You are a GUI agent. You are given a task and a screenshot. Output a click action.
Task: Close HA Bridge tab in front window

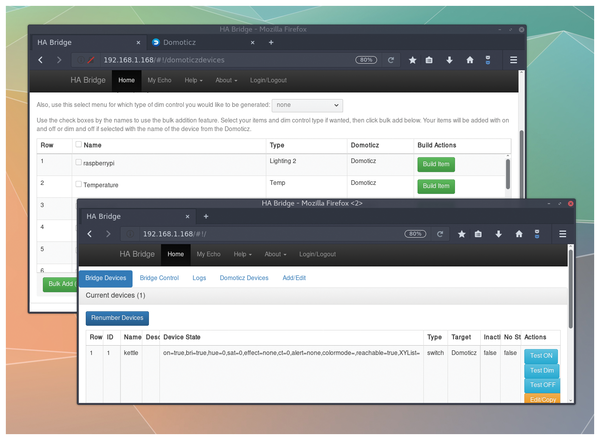tap(188, 217)
